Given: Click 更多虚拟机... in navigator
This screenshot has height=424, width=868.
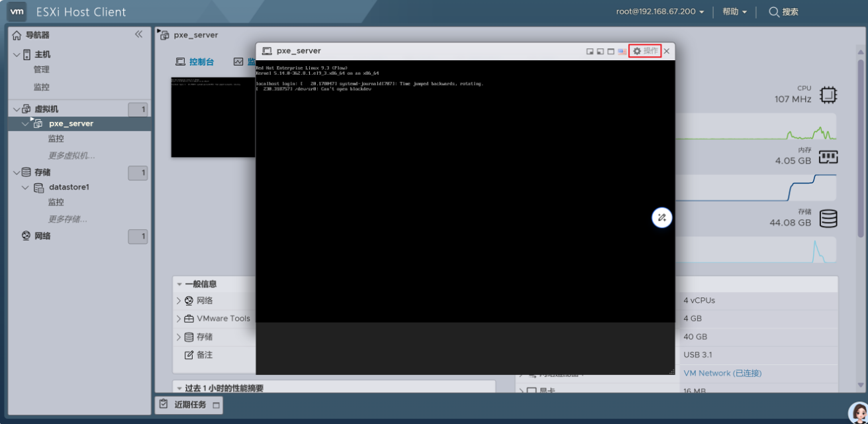Looking at the screenshot, I should pyautogui.click(x=72, y=156).
